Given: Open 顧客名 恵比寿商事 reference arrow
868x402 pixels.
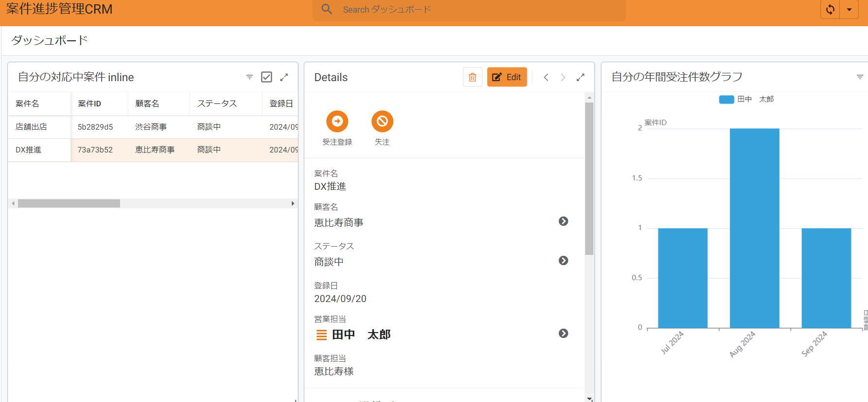Looking at the screenshot, I should pyautogui.click(x=563, y=221).
